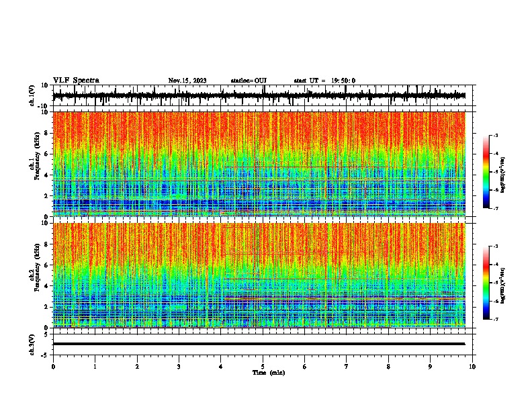
Task: Click the ch.1 voltage waveform trace
Action: [x=259, y=95]
